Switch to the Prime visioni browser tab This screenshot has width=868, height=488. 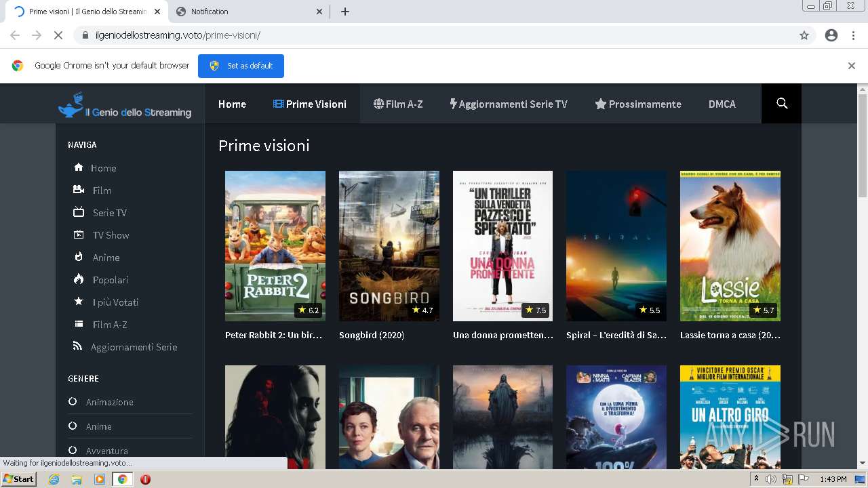87,12
